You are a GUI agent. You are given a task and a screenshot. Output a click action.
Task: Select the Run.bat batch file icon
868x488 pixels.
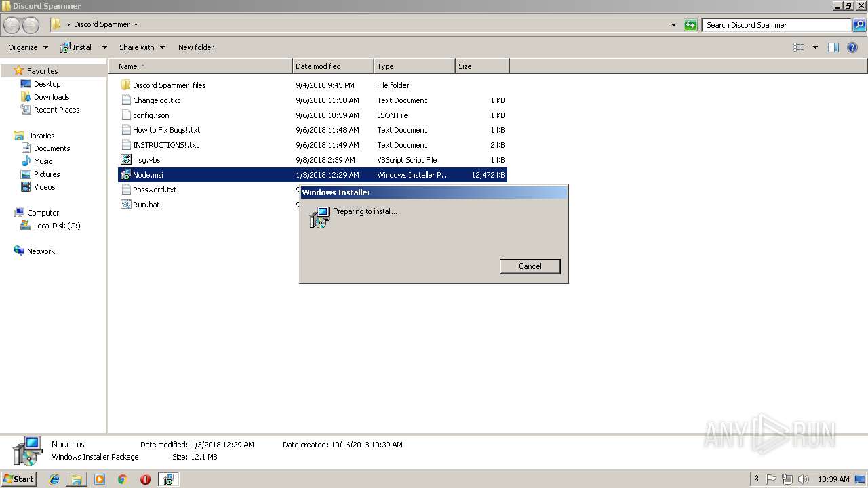pos(125,205)
